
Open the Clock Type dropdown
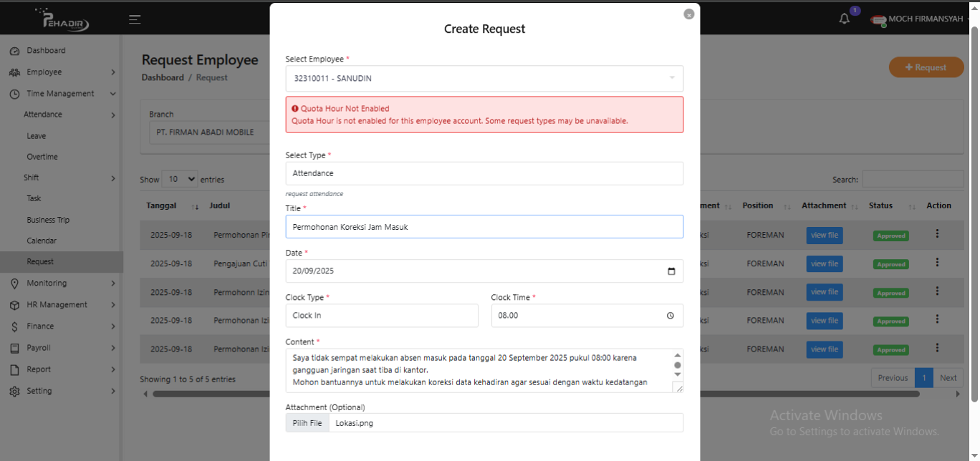tap(381, 316)
